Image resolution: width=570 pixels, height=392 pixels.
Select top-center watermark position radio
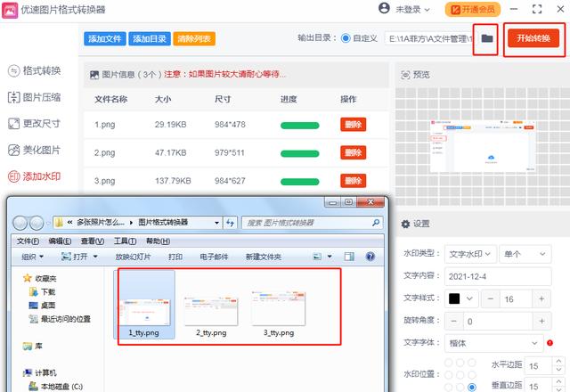[460, 363]
